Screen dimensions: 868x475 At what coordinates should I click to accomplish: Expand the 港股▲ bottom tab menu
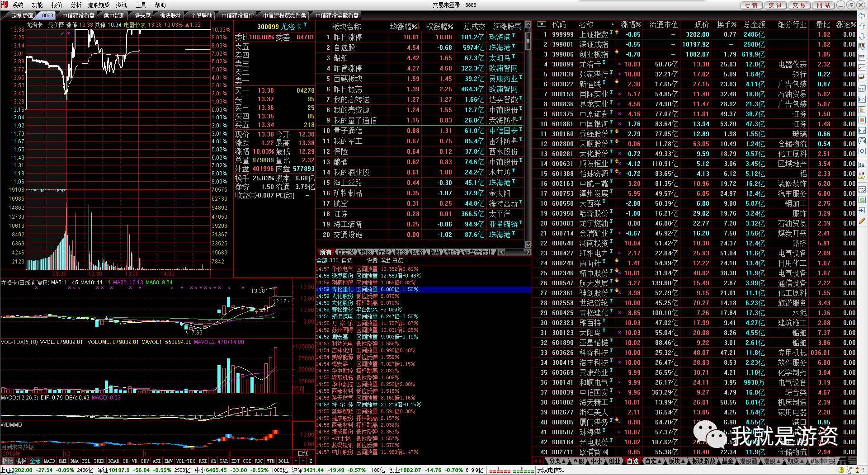coord(772,461)
